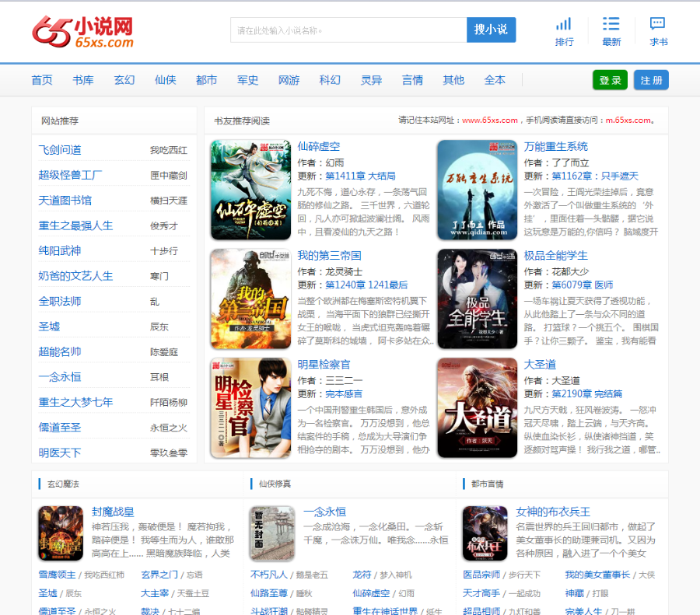The width and height of the screenshot is (700, 615).
Task: Open 重生之大梦七年 in site recommendations
Action: 75,402
